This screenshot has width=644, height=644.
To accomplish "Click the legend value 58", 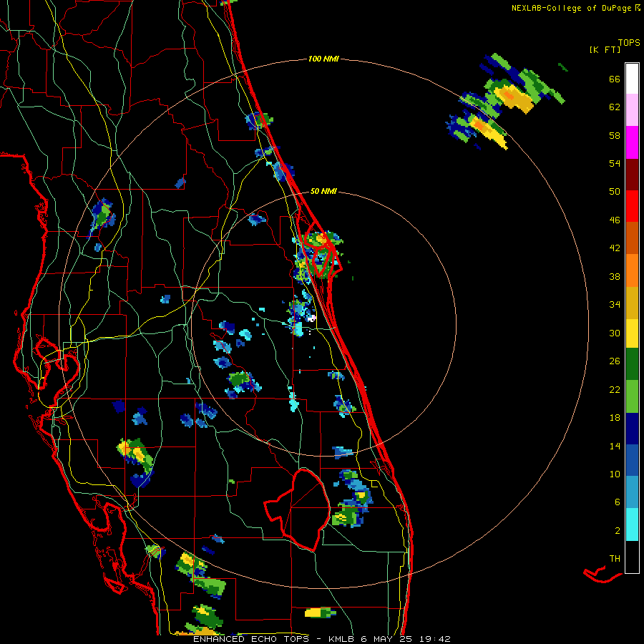I will (615, 135).
